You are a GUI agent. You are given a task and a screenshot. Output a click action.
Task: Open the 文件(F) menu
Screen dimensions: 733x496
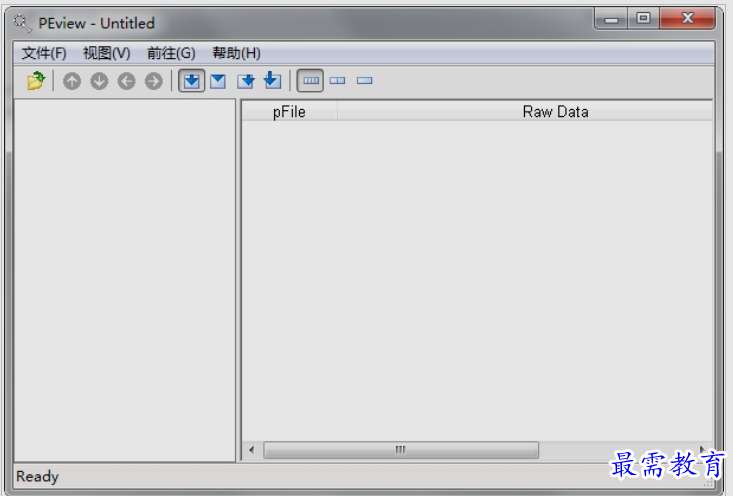[44, 53]
